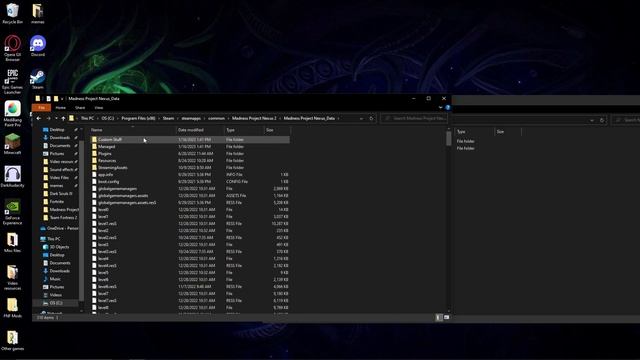
Task: Open GeForce Experience desktop shortcut
Action: [12, 212]
